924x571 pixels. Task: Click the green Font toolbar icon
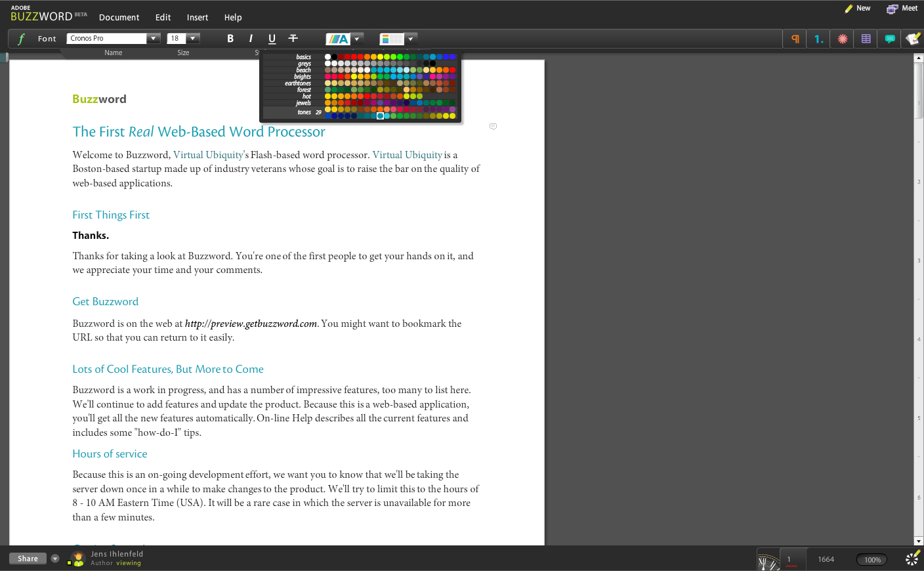[x=21, y=39]
